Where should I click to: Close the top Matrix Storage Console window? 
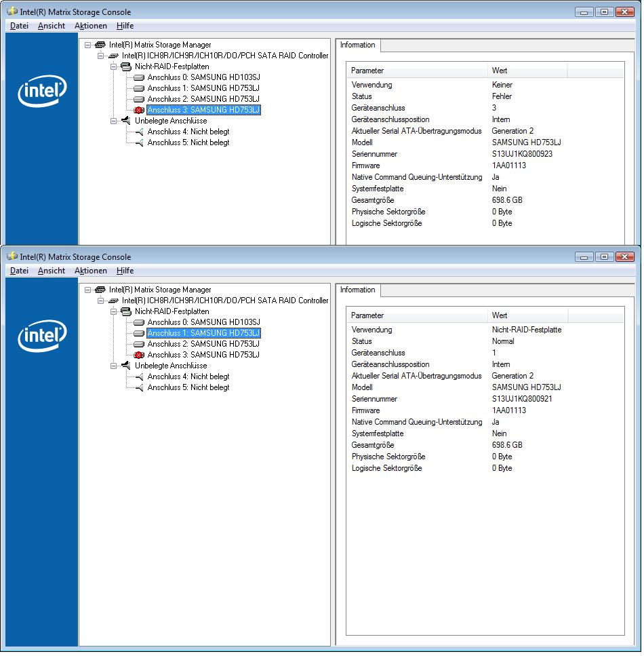coord(625,12)
